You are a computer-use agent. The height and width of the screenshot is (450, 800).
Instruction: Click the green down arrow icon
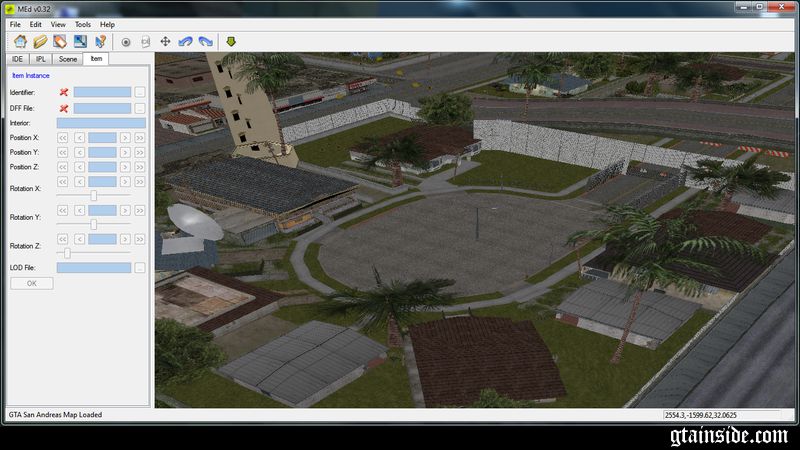click(231, 41)
